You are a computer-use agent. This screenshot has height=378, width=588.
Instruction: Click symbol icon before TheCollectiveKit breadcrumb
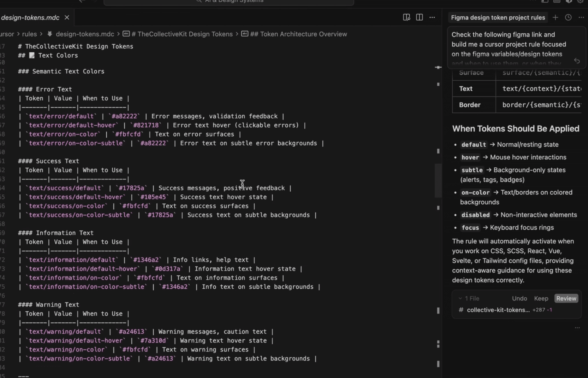[x=126, y=34]
